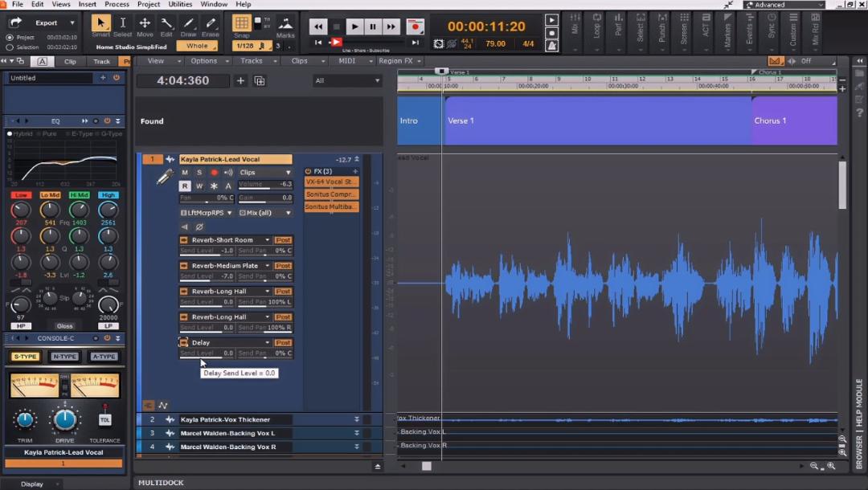Click the console DRIVE knob
Viewport: 868px width, 490px height.
(x=65, y=420)
